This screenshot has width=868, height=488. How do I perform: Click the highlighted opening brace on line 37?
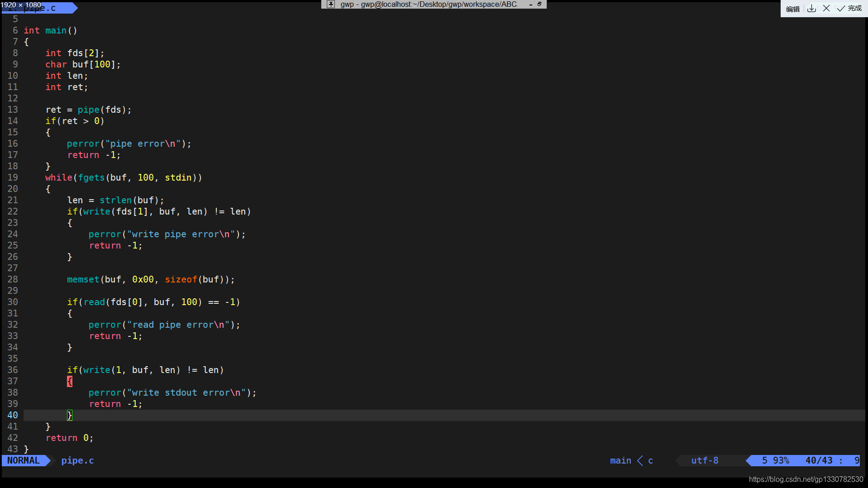pyautogui.click(x=70, y=381)
